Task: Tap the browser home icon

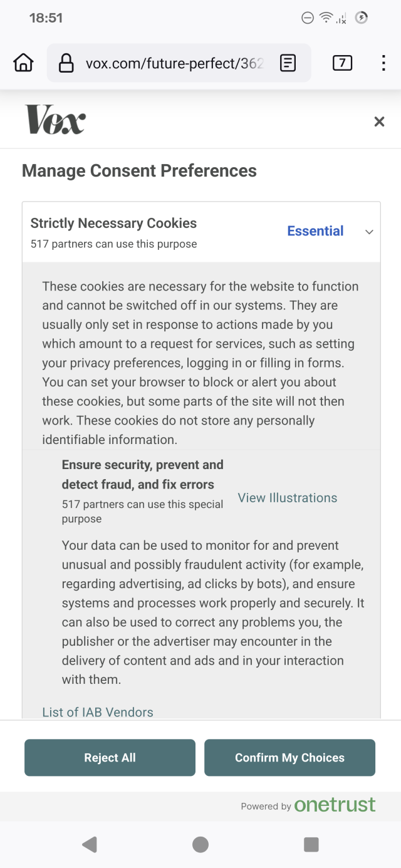Action: coord(23,63)
